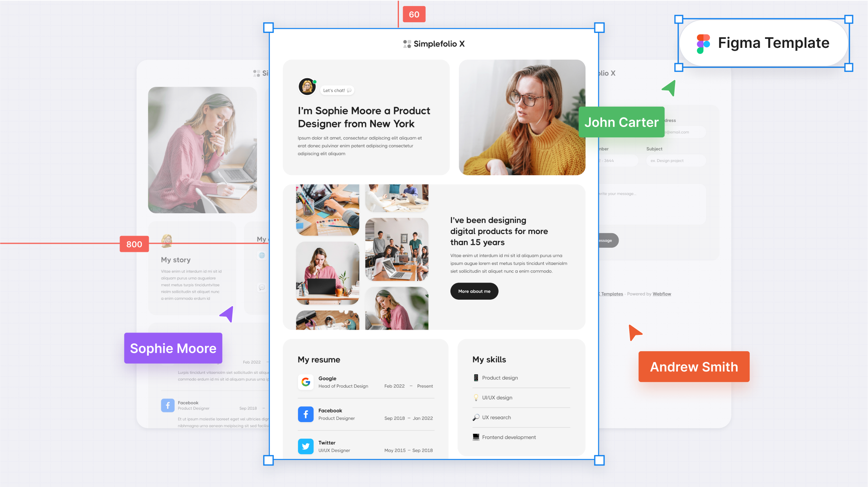
Task: Select the Andrew Smith menu label
Action: click(x=694, y=367)
